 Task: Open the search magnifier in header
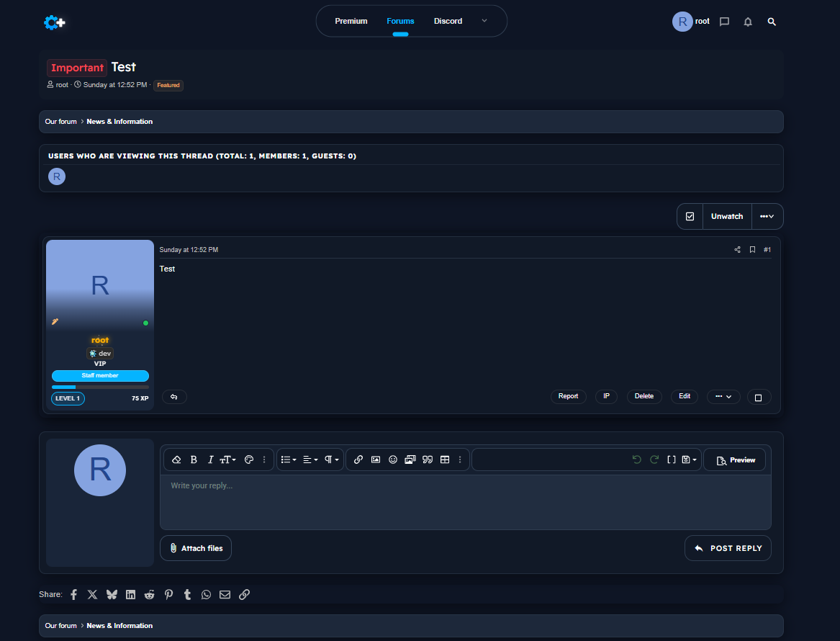(772, 22)
